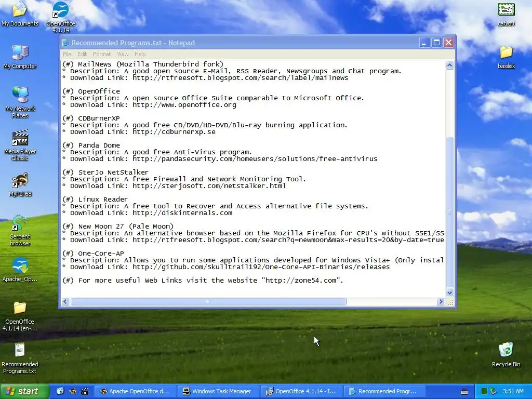This screenshot has height=399, width=532.
Task: Switch to Apache OpenOffice d... taskbar button
Action: pyautogui.click(x=135, y=391)
